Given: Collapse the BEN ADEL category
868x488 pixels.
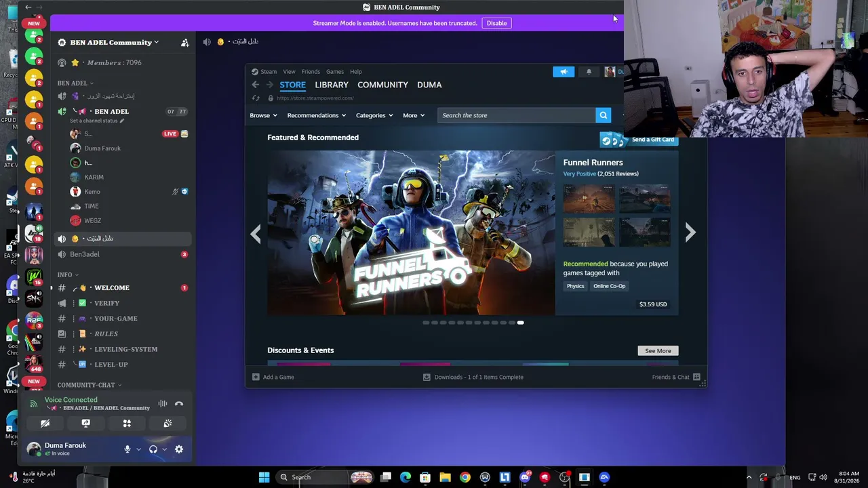Looking at the screenshot, I should coord(75,83).
